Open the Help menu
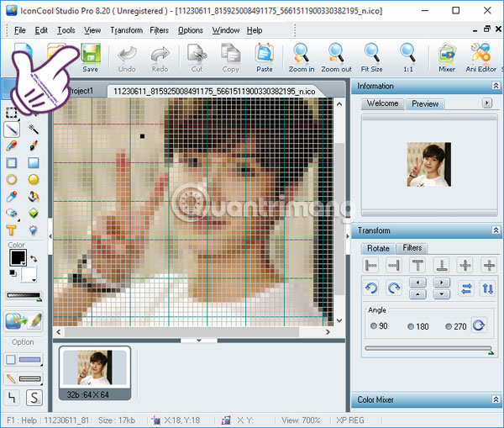Image resolution: width=504 pixels, height=428 pixels. [255, 30]
